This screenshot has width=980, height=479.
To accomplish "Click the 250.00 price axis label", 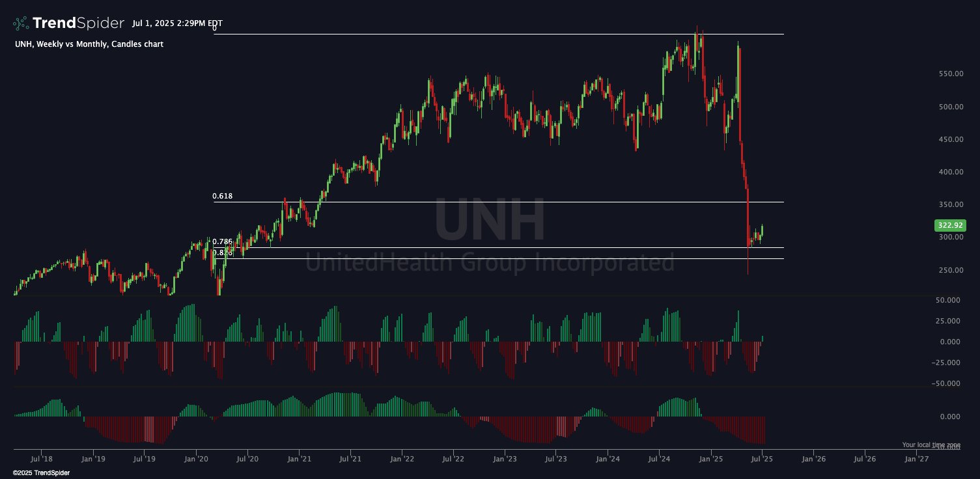I will 950,270.
